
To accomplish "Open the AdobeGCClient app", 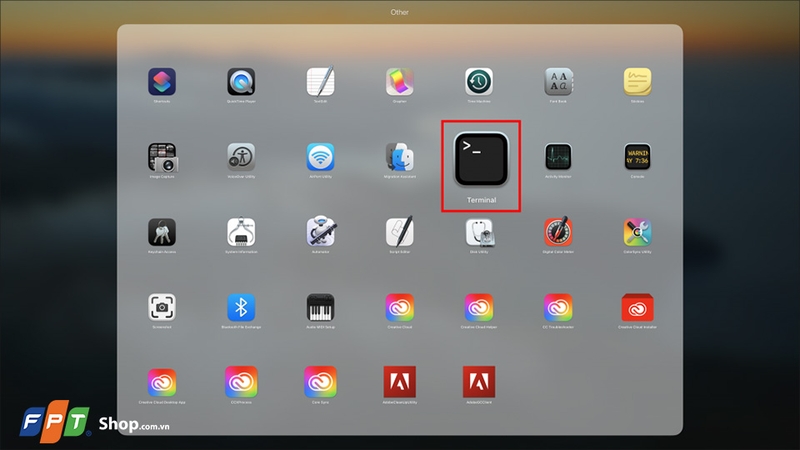I will [479, 382].
